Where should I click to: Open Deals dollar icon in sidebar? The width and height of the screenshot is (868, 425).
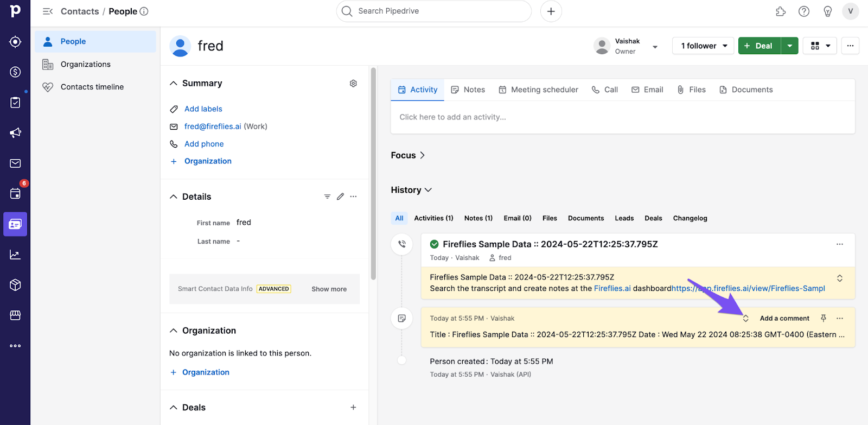(x=15, y=72)
